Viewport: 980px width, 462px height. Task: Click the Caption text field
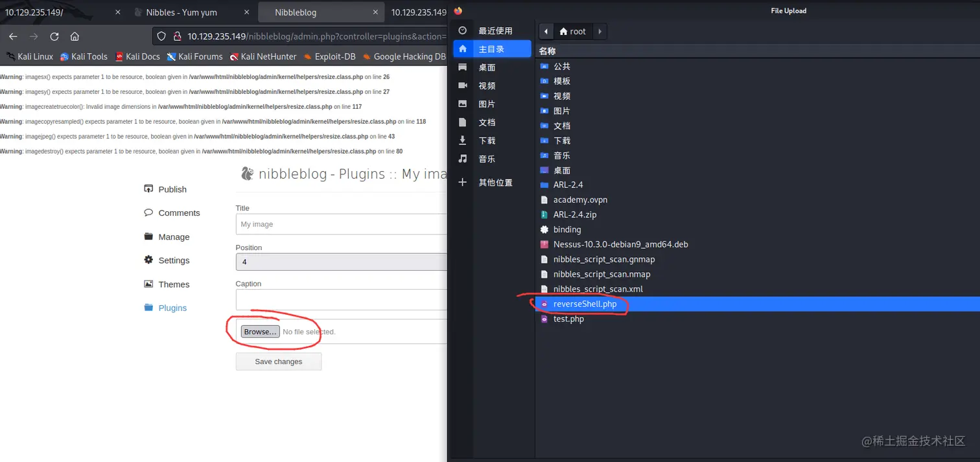pyautogui.click(x=342, y=300)
